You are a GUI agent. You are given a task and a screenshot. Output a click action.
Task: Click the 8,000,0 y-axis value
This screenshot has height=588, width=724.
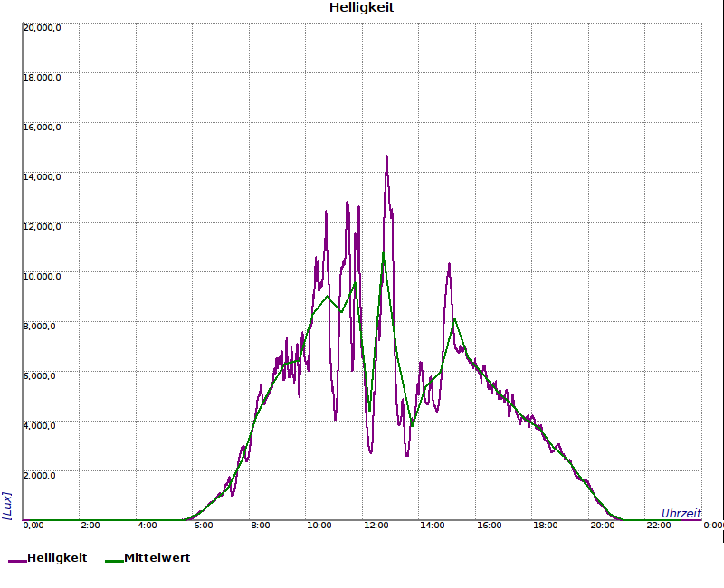pyautogui.click(x=39, y=327)
